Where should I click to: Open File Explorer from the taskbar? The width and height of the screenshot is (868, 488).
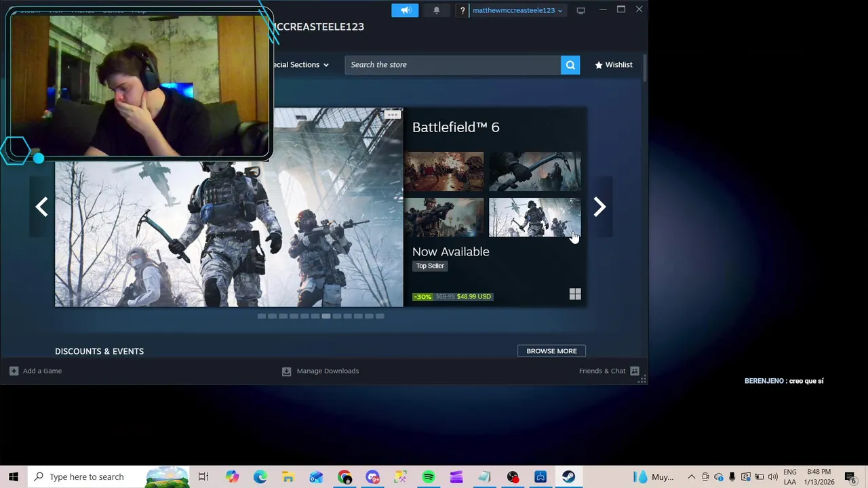pos(288,477)
